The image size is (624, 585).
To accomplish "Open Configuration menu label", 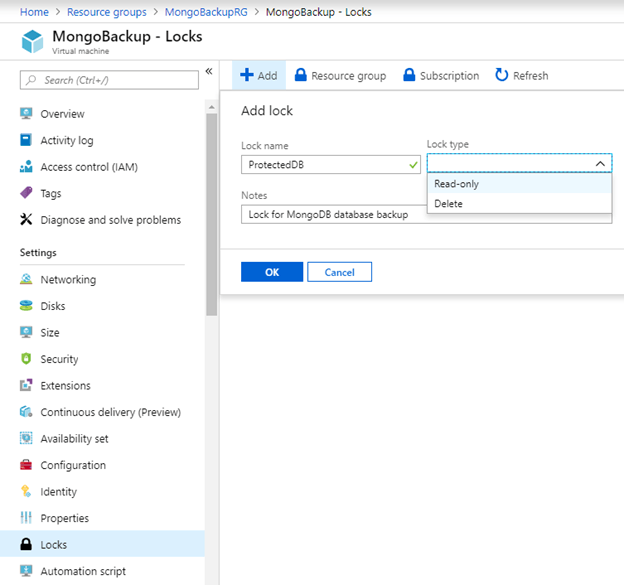I will 73,465.
